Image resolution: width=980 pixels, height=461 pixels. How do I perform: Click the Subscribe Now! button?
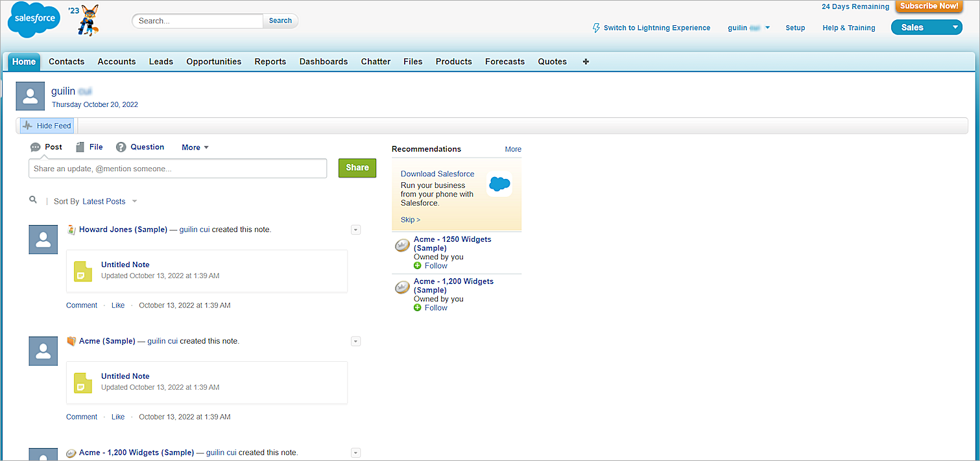point(929,6)
